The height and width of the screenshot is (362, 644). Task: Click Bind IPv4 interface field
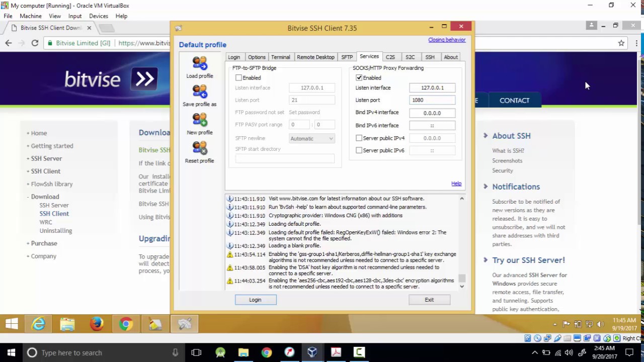tap(432, 113)
